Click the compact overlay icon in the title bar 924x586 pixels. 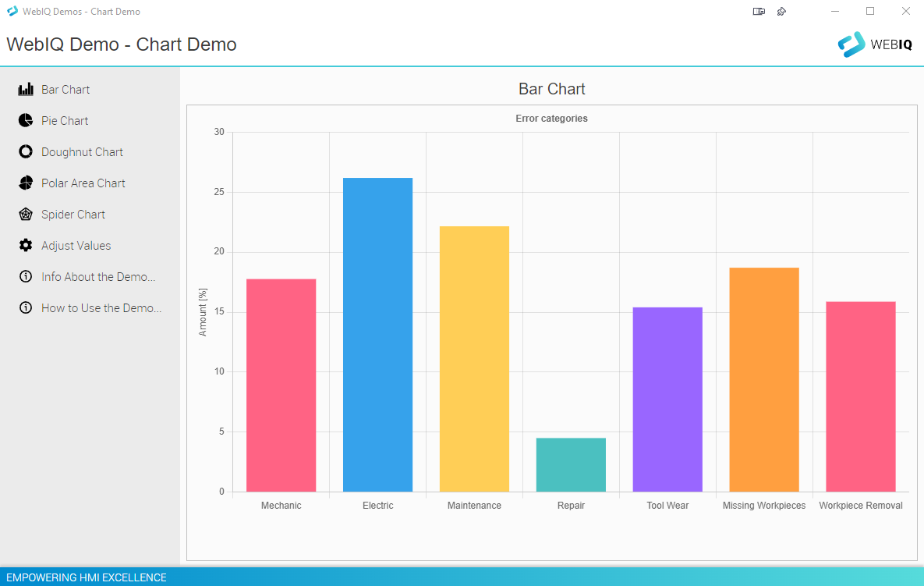coord(759,11)
